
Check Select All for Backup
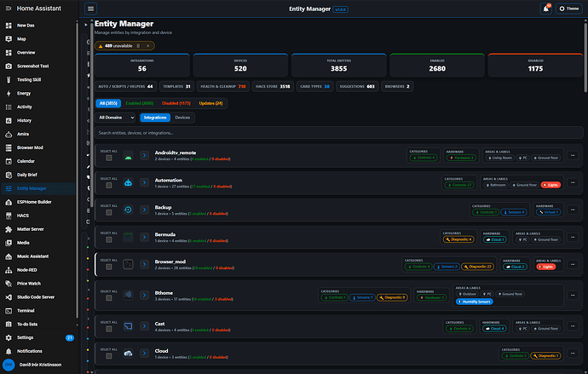tap(109, 212)
